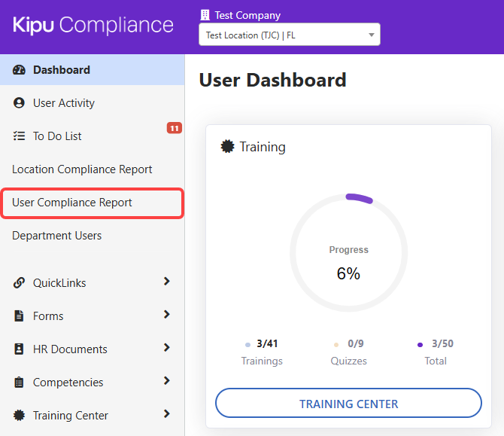504x436 pixels.
Task: Expand the QuickLinks submenu chevron
Action: (166, 282)
